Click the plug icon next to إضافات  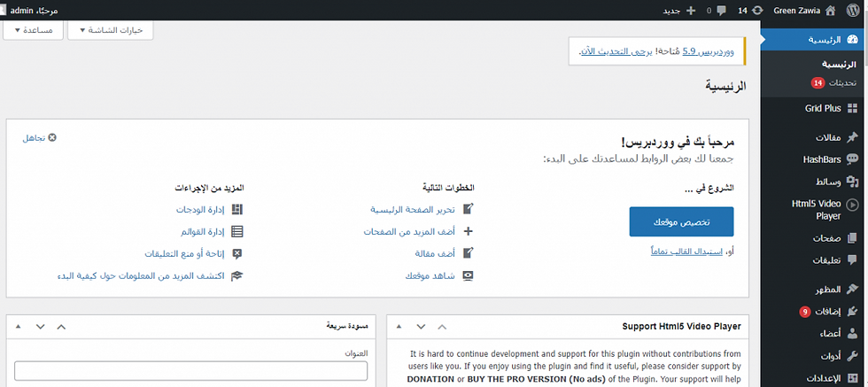(x=852, y=312)
